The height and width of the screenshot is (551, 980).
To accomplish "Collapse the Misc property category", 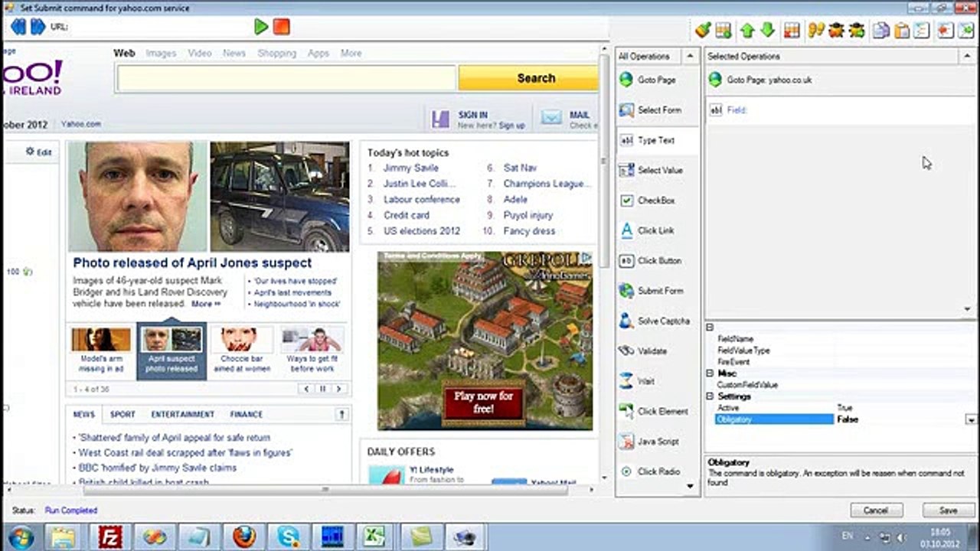I will [x=710, y=373].
